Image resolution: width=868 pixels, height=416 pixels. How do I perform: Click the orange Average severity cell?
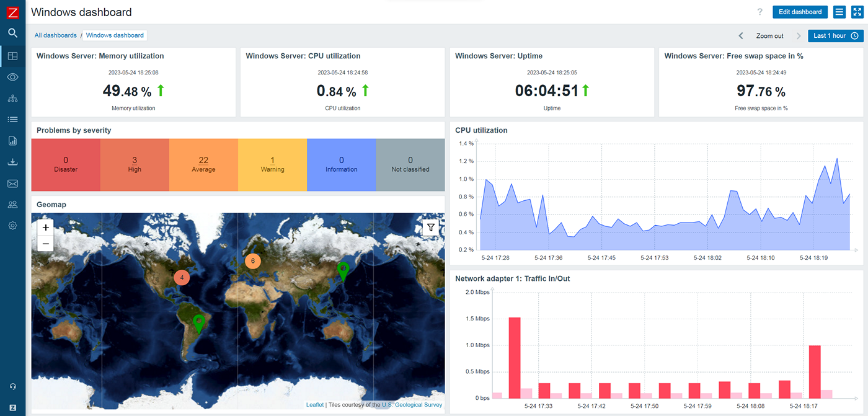[x=203, y=164]
